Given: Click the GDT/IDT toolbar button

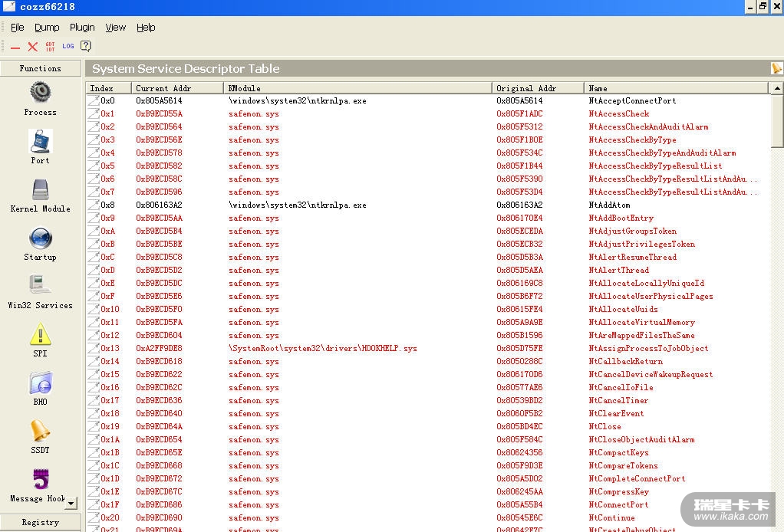Looking at the screenshot, I should (x=50, y=47).
